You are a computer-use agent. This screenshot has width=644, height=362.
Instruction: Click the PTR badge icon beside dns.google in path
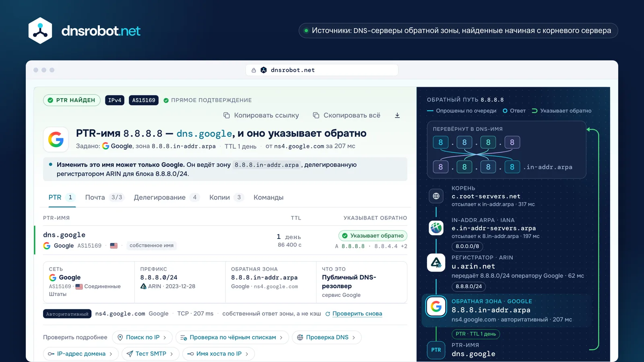[x=436, y=350]
